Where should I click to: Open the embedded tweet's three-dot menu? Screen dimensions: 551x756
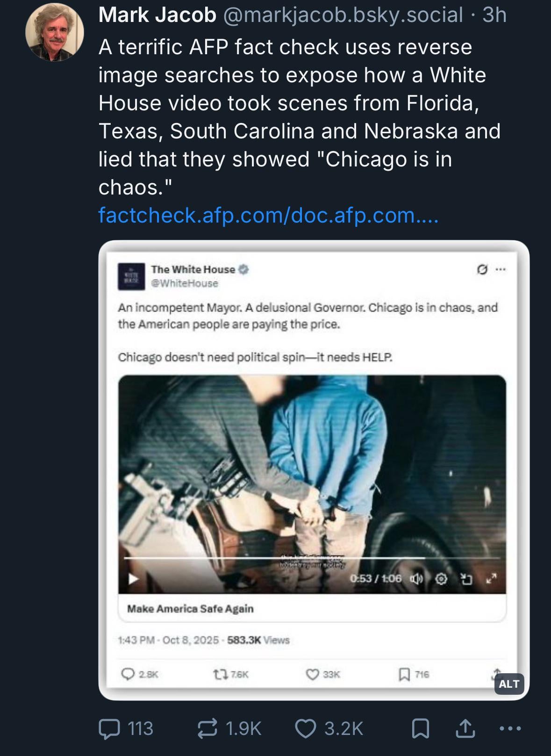(501, 269)
